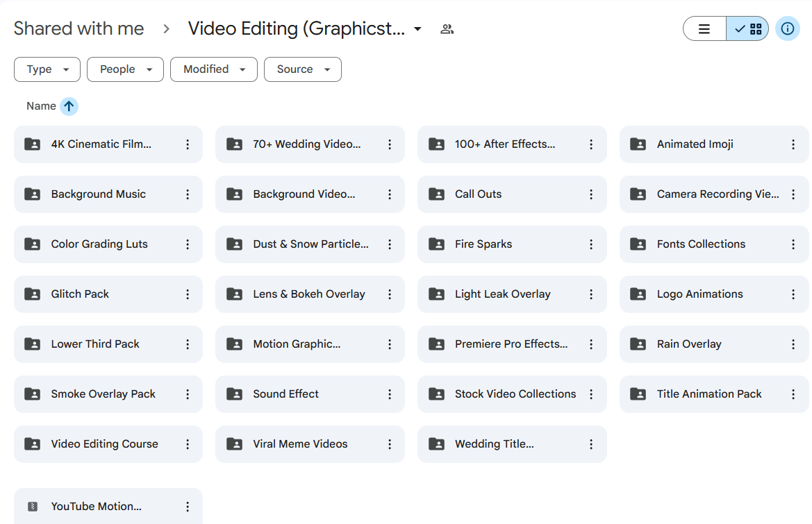
Task: Open more actions for Animated Imoji folder
Action: (x=793, y=144)
